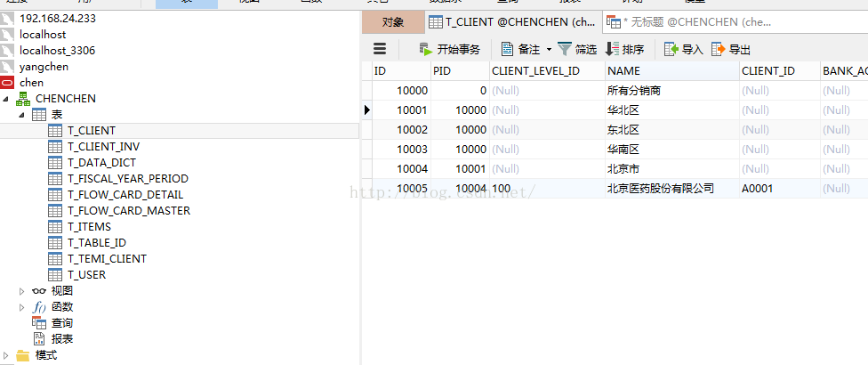Select cell 东北区 in NAME column
This screenshot has width=868, height=365.
pos(672,130)
